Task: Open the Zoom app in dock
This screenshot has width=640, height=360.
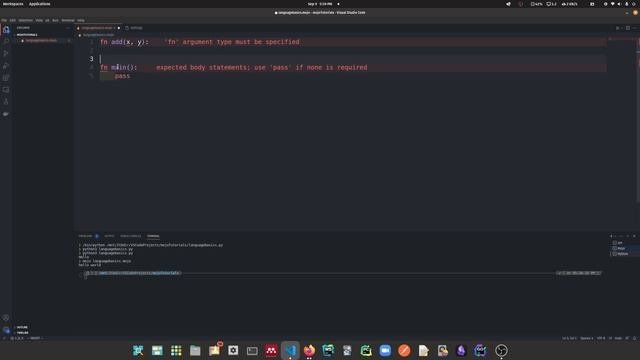Action: (385, 351)
